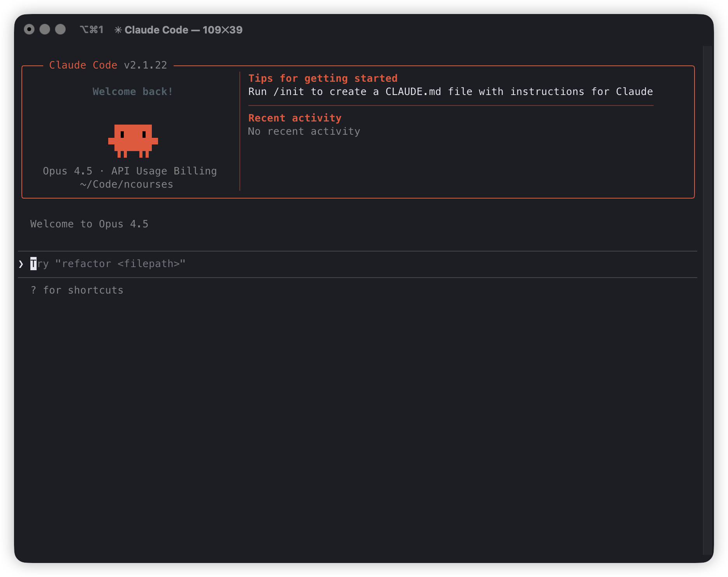
Task: Click the CLAUDE.md file name in tips
Action: (413, 92)
